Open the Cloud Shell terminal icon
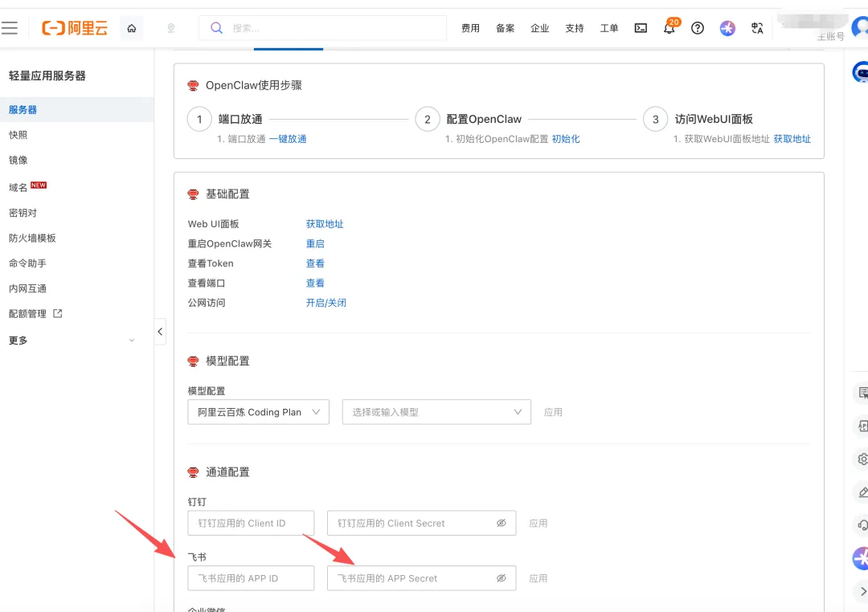This screenshot has height=612, width=868. click(641, 28)
